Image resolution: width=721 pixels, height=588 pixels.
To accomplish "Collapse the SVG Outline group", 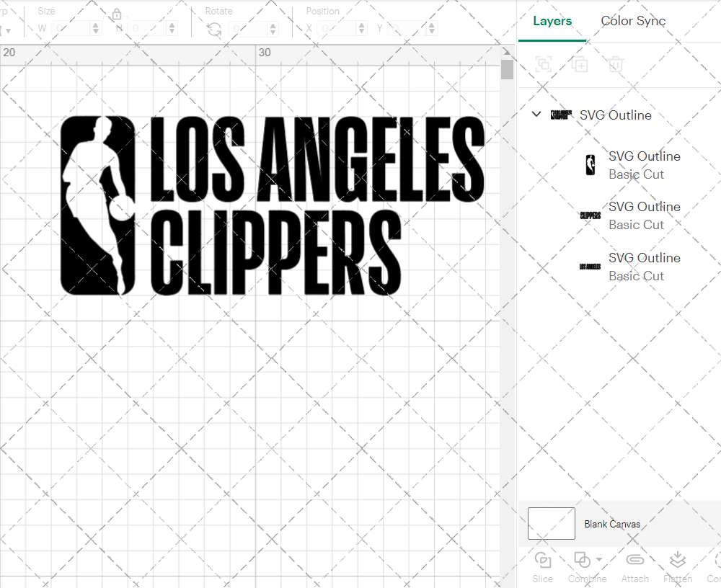I will 536,114.
